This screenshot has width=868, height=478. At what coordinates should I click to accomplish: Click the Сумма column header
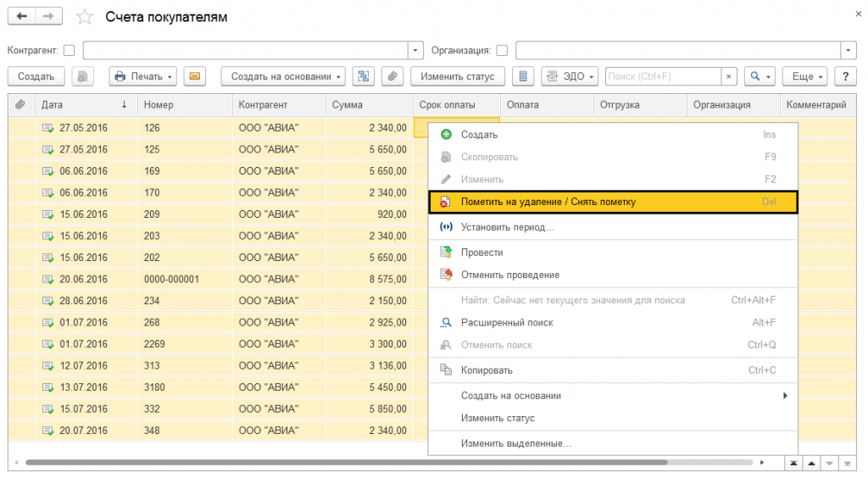pyautogui.click(x=370, y=104)
